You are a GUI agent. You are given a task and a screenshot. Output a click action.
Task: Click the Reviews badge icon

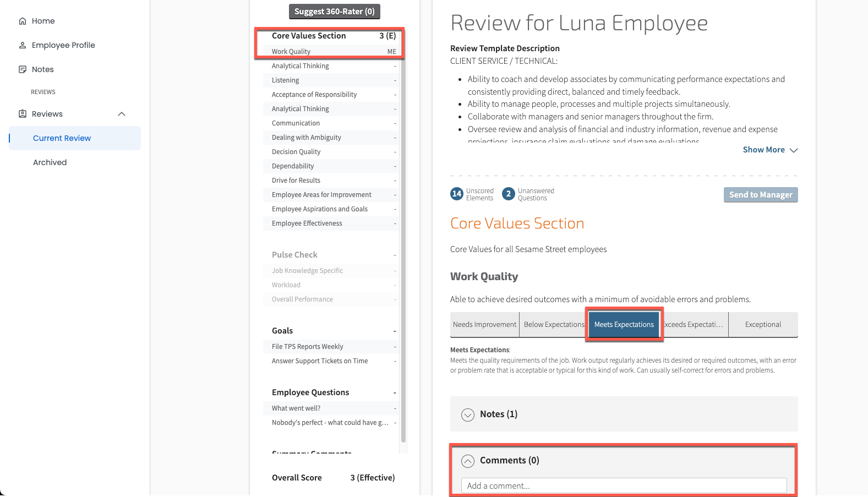point(23,114)
